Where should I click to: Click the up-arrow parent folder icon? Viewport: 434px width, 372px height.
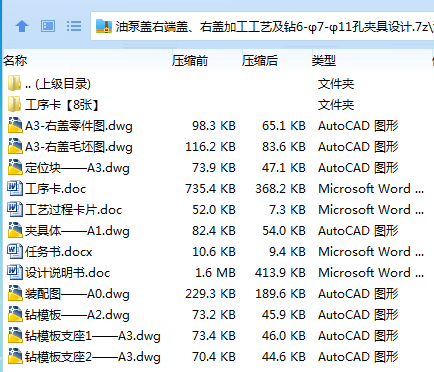pyautogui.click(x=22, y=26)
